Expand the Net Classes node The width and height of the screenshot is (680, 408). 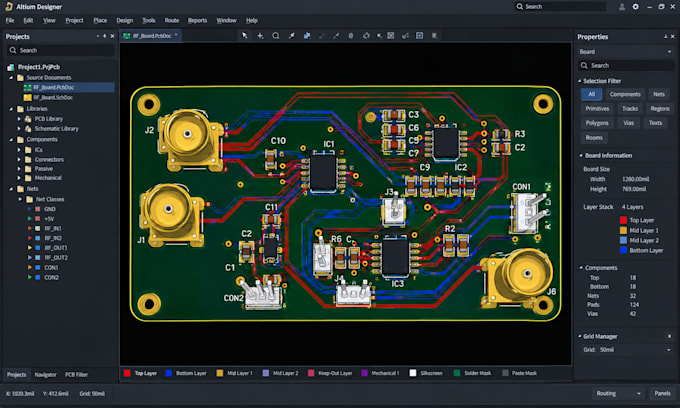[x=20, y=199]
